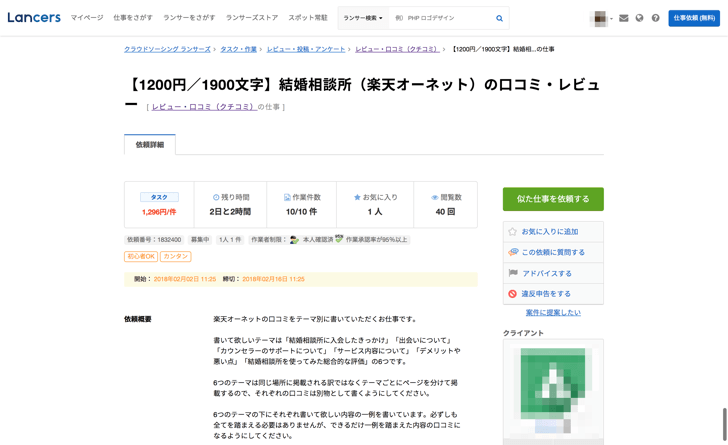
Task: Open 仕事をさがす menu
Action: (x=133, y=18)
